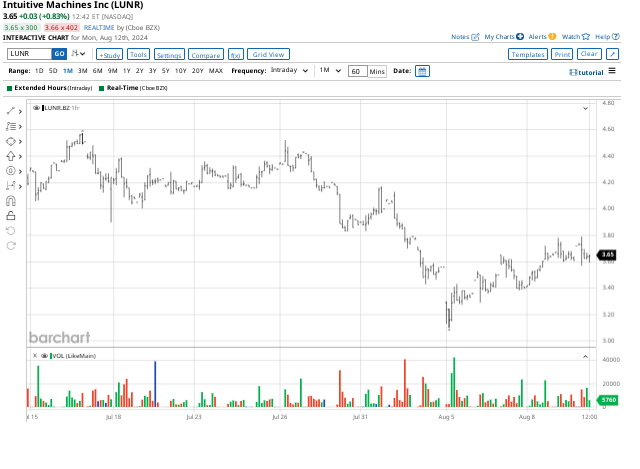Click the LUNR symbol input field
This screenshot has height=469, width=640.
[28, 54]
